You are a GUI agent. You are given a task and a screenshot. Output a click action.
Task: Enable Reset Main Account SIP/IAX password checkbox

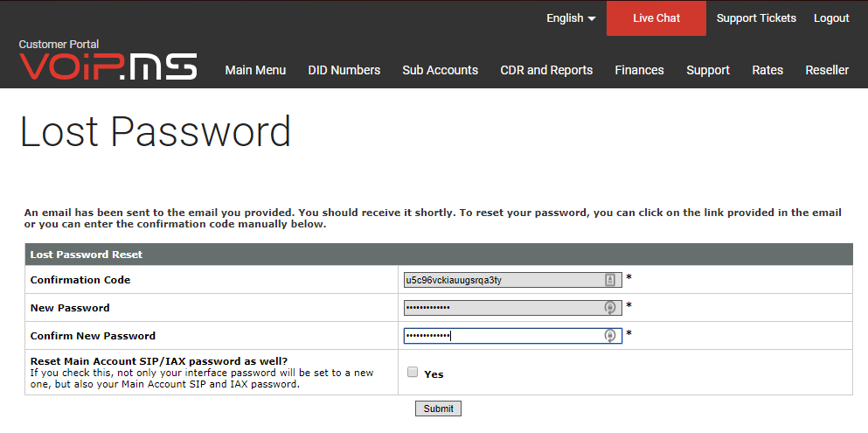[413, 373]
